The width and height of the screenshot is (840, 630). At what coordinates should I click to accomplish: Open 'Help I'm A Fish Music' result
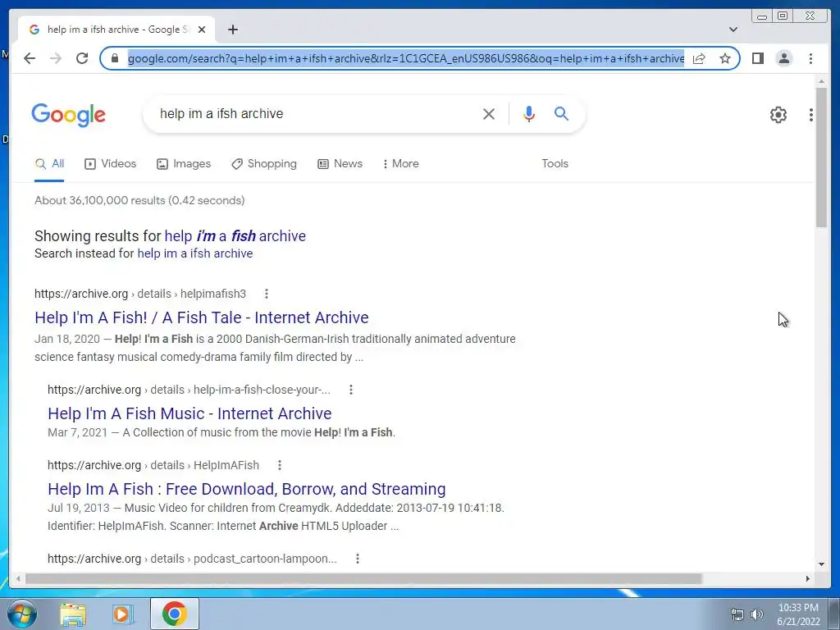[189, 413]
